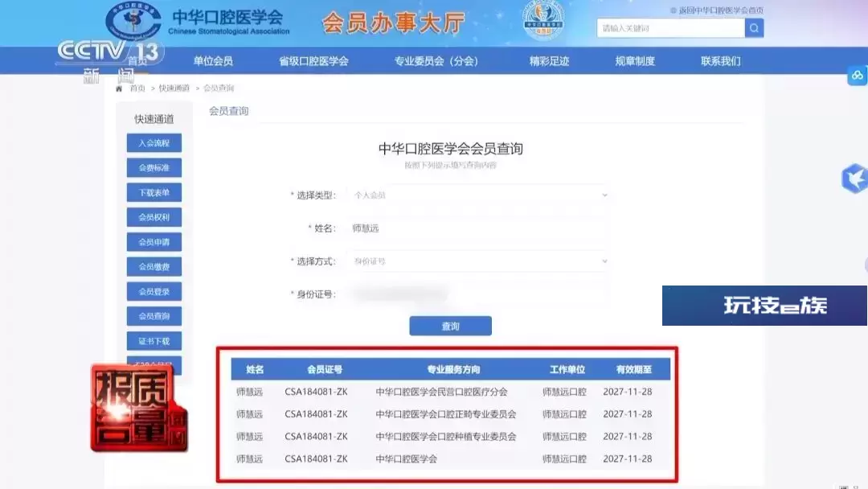Expand the 选择方式 dropdown
Image resolution: width=868 pixels, height=489 pixels.
(x=478, y=261)
